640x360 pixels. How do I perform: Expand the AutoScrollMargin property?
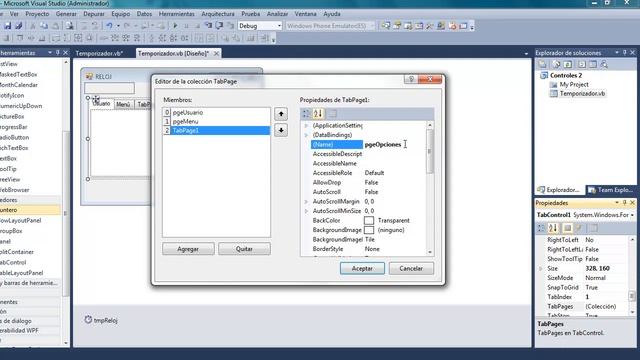coord(306,202)
